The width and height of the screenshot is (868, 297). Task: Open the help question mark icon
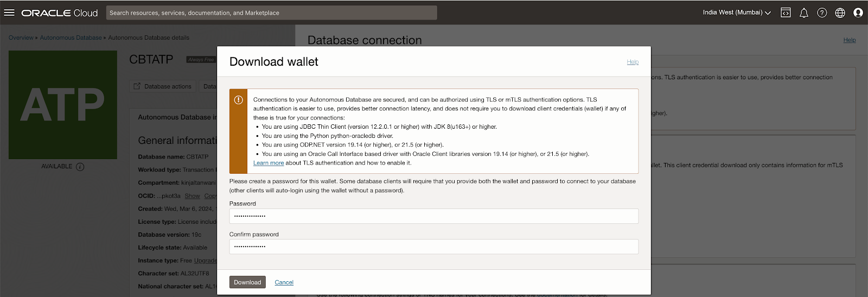pos(822,12)
